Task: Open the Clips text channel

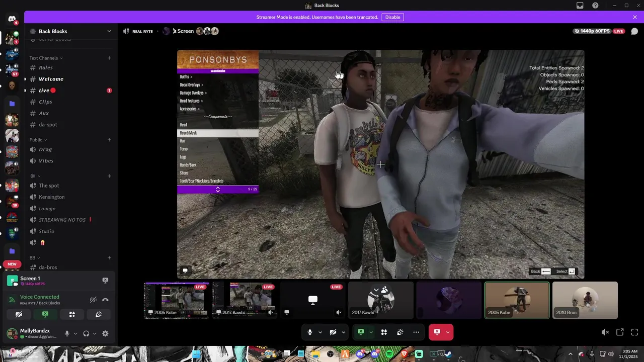Action: click(x=70, y=102)
